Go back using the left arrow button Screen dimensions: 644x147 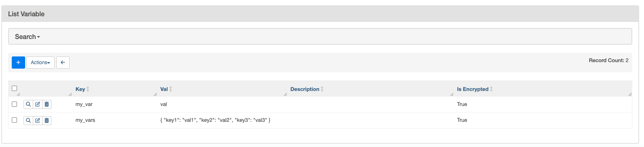[63, 63]
